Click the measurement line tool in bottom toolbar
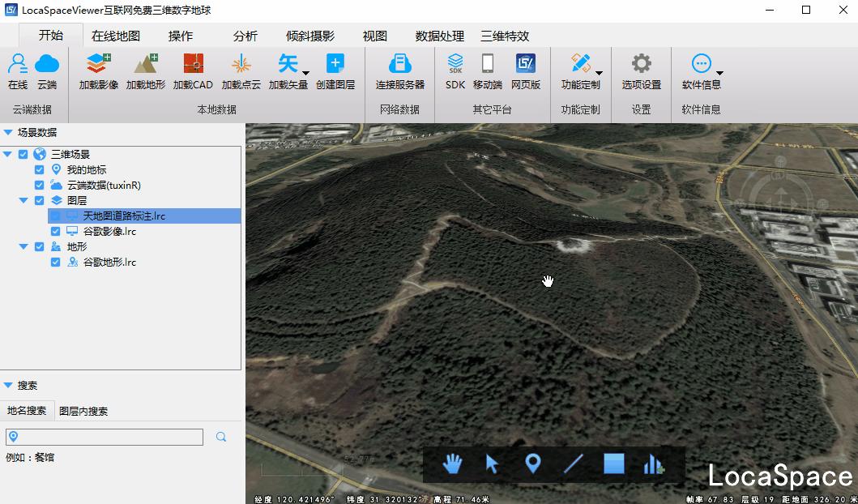 click(573, 464)
